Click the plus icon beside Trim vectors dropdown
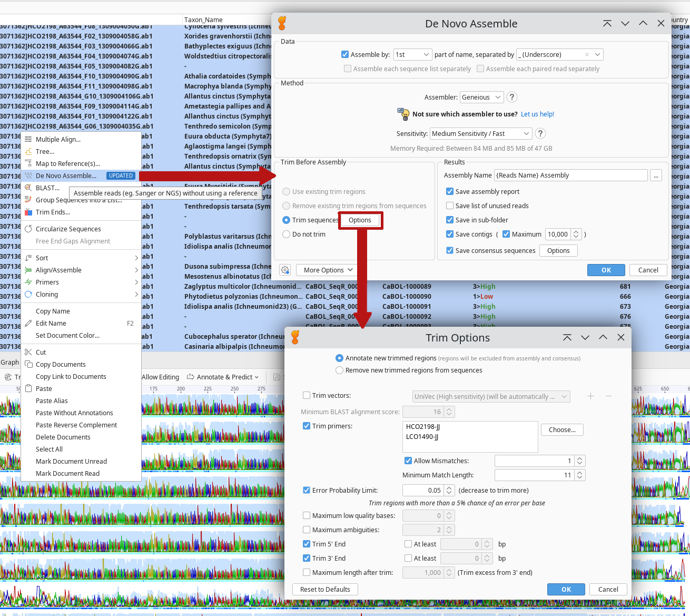This screenshot has height=616, width=690. tap(590, 396)
